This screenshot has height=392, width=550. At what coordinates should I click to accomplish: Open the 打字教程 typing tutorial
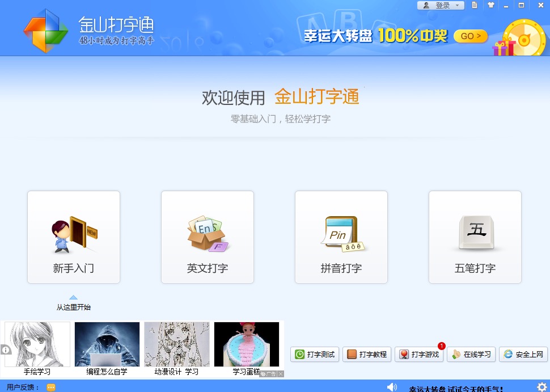(x=367, y=354)
